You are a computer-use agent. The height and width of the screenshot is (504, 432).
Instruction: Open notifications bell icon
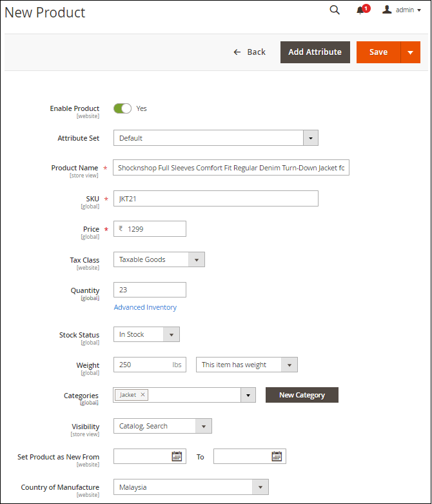pyautogui.click(x=360, y=10)
